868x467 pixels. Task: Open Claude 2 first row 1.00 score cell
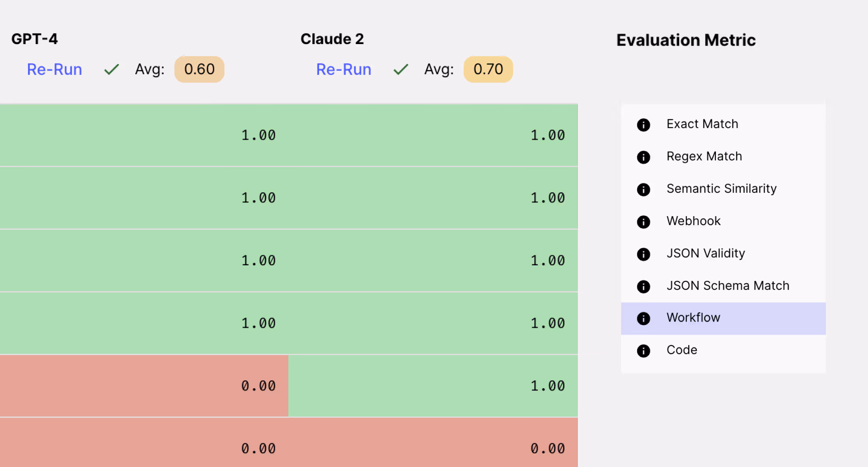433,135
